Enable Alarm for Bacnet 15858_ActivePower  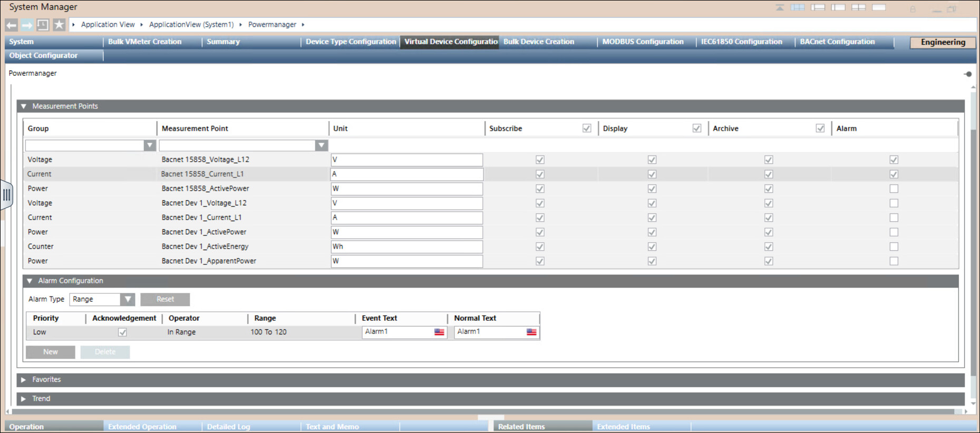point(894,189)
